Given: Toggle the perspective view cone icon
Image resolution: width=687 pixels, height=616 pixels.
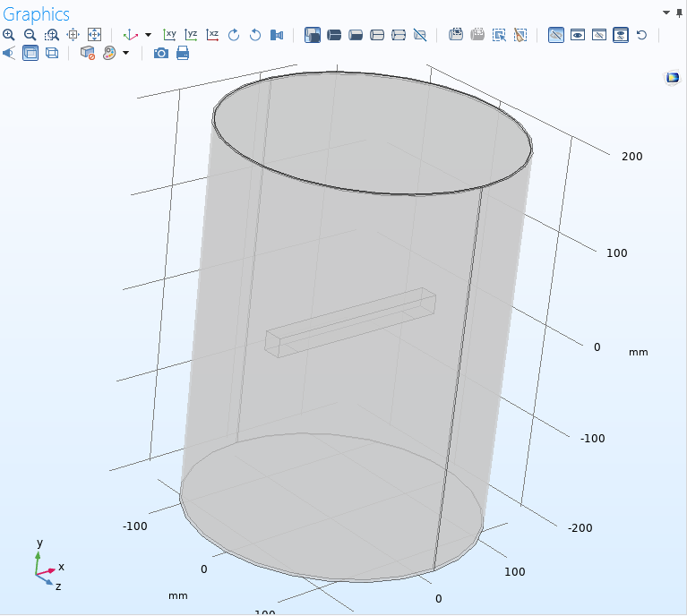Looking at the screenshot, I should pyautogui.click(x=9, y=53).
